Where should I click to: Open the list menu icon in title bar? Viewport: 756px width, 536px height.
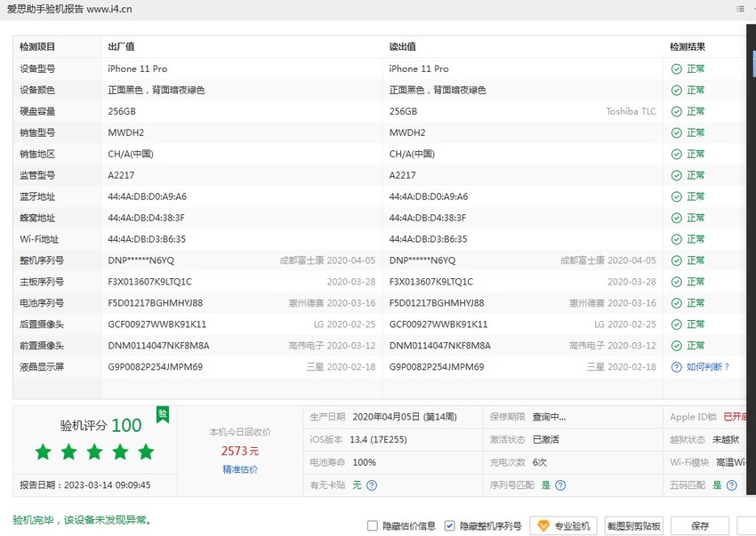coord(740,9)
